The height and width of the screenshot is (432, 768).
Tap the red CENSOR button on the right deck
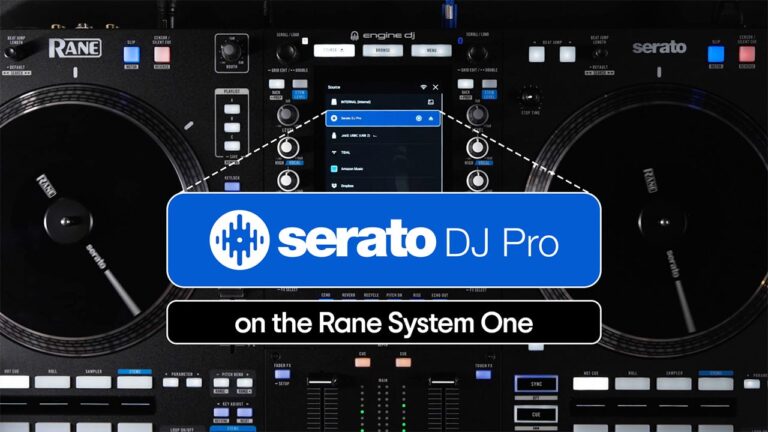746,54
